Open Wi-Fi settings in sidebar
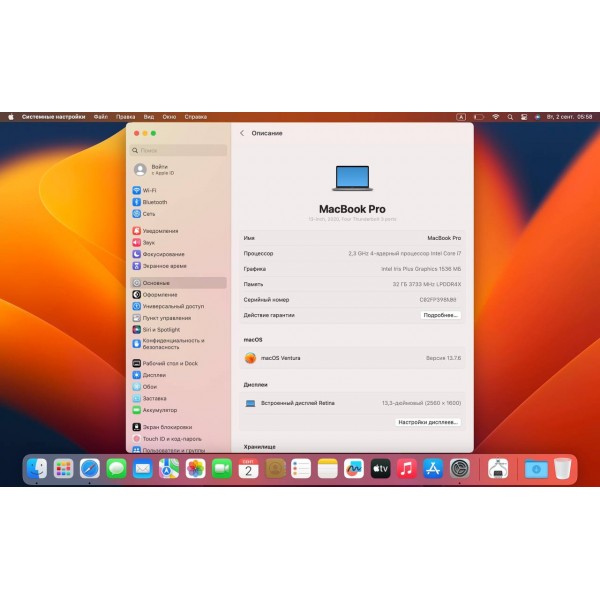 click(x=144, y=190)
